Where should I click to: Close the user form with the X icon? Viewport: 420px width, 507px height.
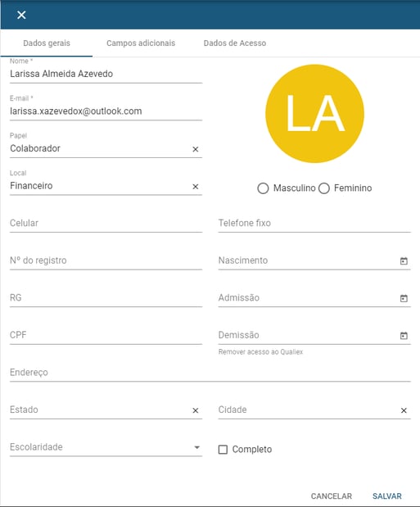coord(21,15)
